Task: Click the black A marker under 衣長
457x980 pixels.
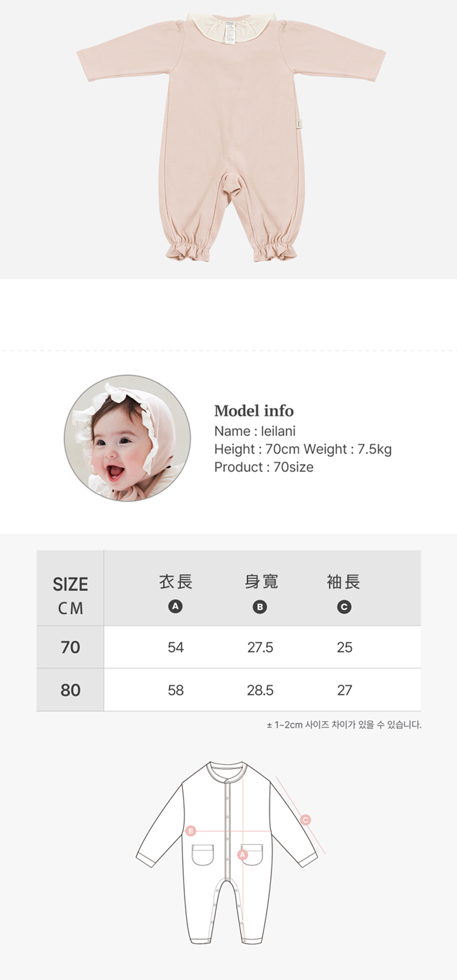Action: tap(175, 606)
